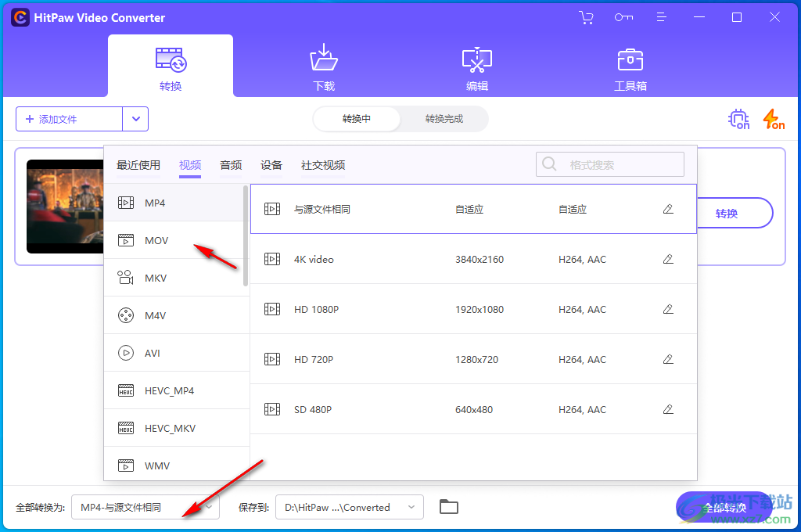The image size is (801, 532).
Task: Open the output folder browser icon
Action: click(x=448, y=507)
